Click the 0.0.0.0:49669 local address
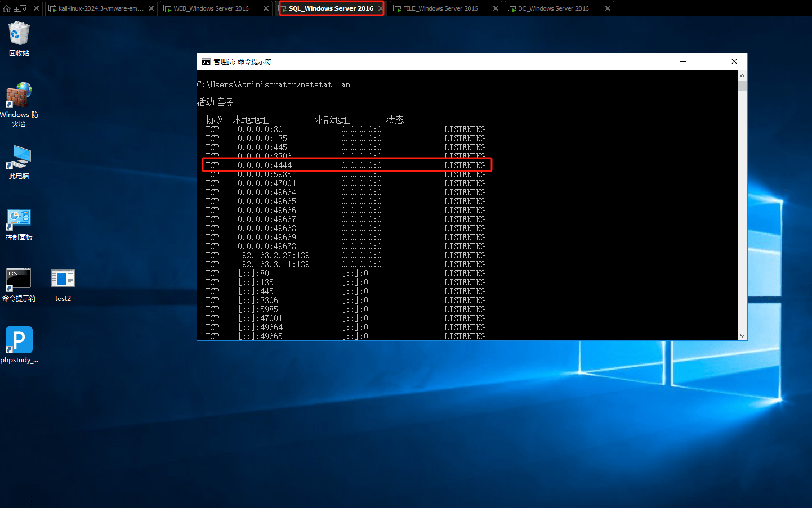This screenshot has width=812, height=508. [267, 237]
